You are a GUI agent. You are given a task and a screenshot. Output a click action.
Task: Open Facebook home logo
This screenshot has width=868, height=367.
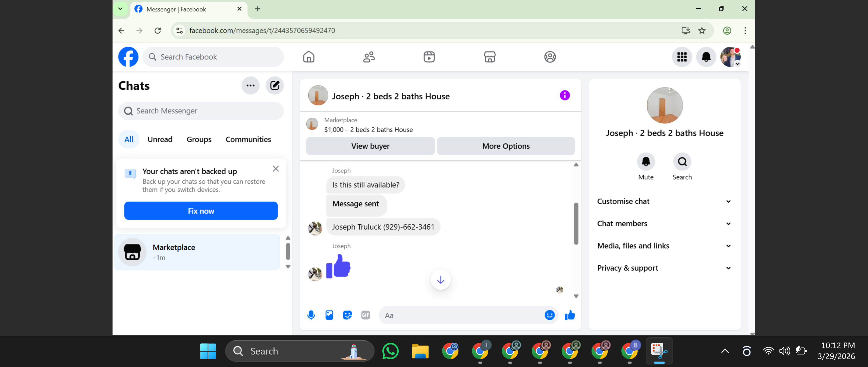point(128,57)
